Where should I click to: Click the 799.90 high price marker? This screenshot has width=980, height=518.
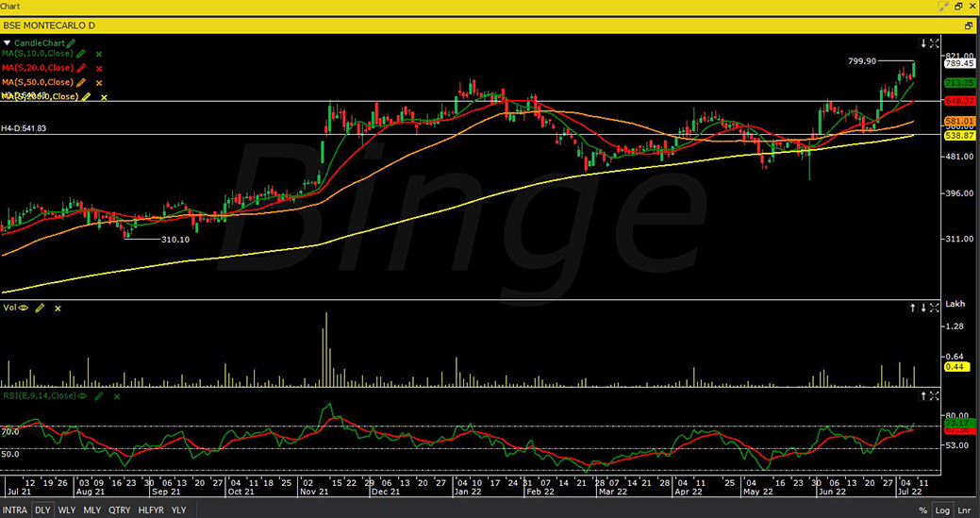[862, 61]
